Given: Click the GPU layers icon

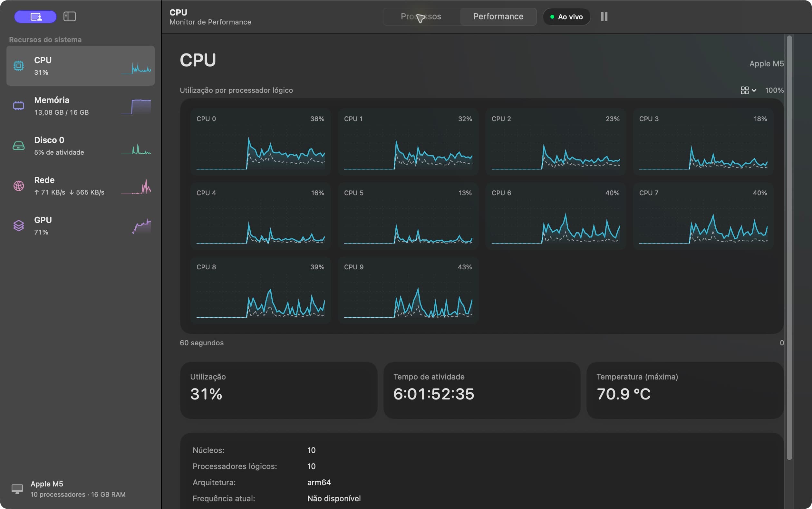Looking at the screenshot, I should [18, 226].
